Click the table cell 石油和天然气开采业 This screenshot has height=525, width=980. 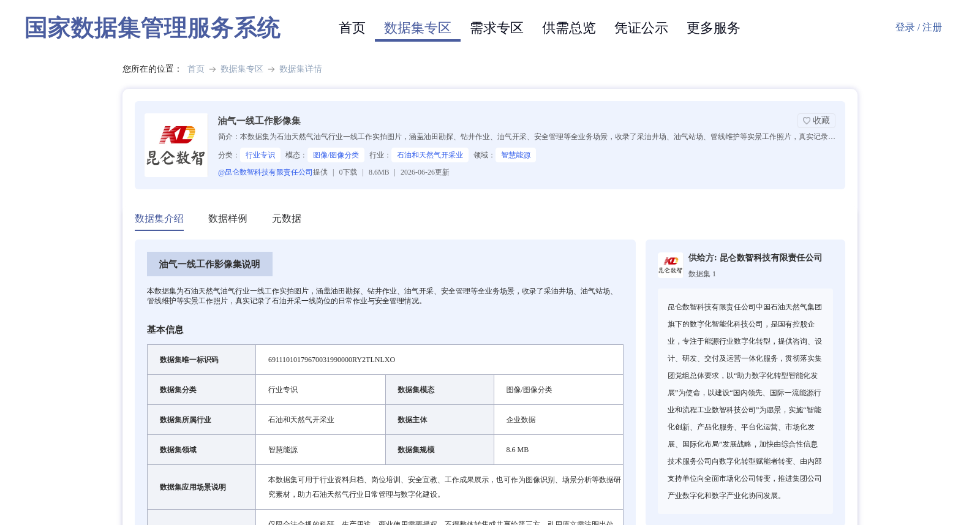point(320,420)
